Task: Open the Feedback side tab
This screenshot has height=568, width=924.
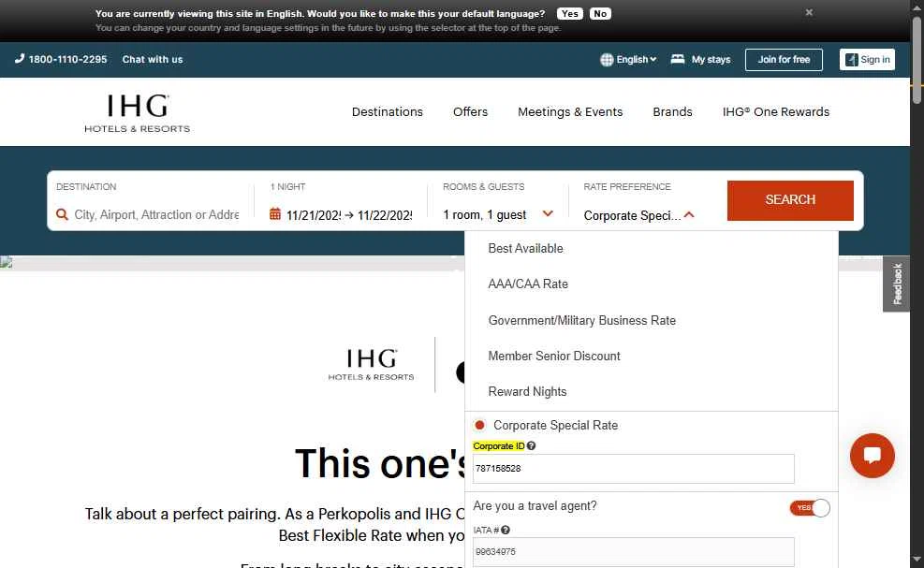Action: coord(896,284)
